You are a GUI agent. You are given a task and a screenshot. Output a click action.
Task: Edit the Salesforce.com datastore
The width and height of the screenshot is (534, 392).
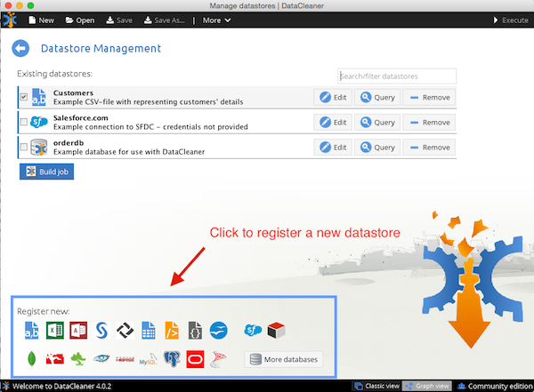click(333, 122)
